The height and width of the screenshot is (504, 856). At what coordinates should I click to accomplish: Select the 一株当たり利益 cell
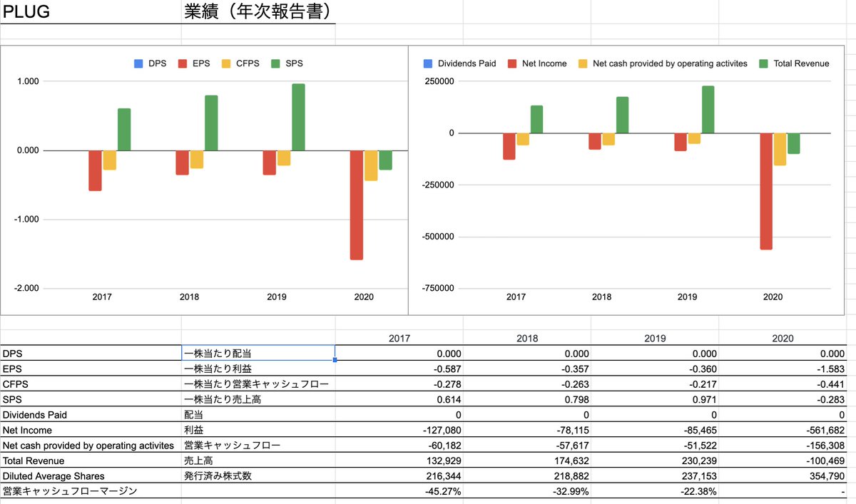click(258, 369)
